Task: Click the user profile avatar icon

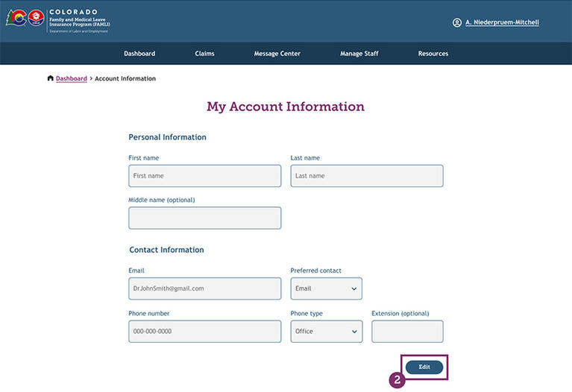Action: point(456,22)
